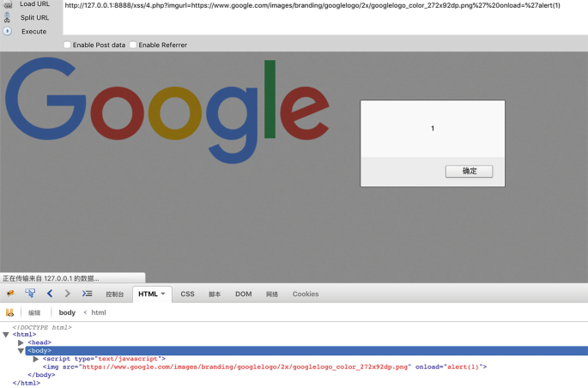Click the closing </html> tag line
This screenshot has height=388, width=588.
pyautogui.click(x=27, y=383)
